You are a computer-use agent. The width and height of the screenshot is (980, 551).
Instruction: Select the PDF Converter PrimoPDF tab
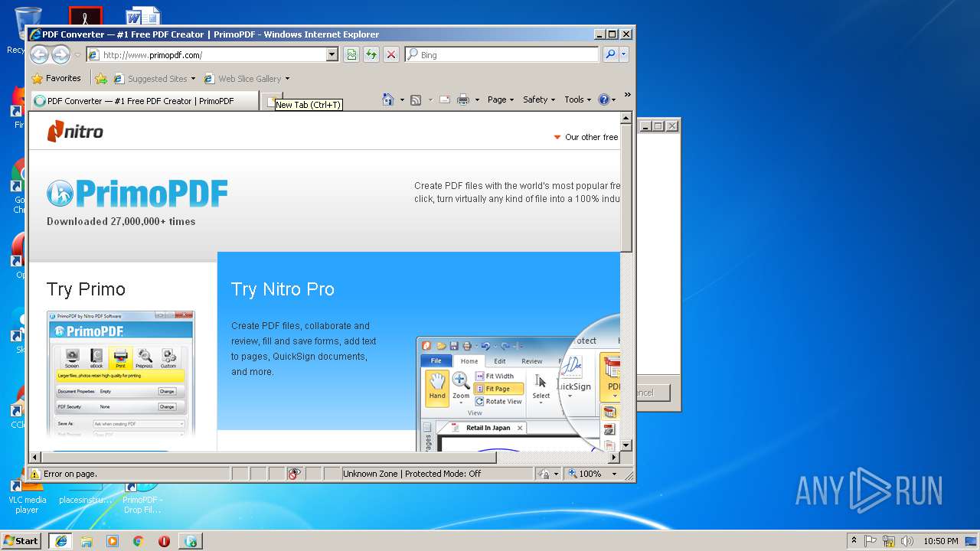[144, 100]
